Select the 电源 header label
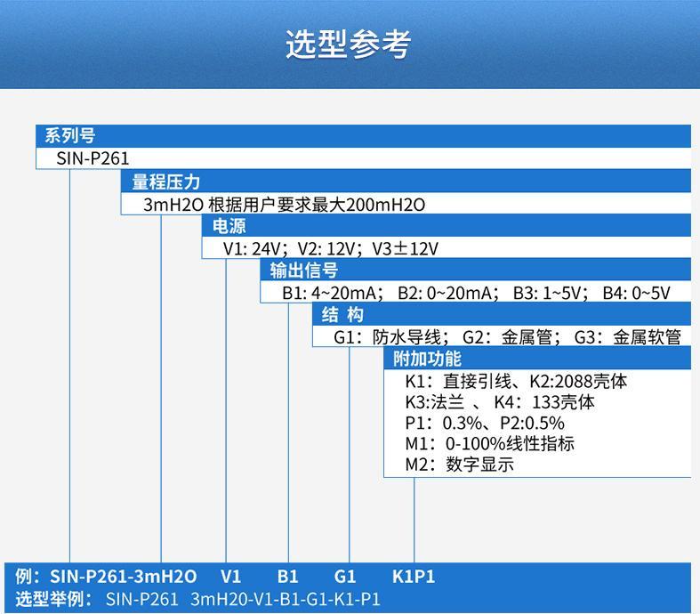Image resolution: width=700 pixels, height=614 pixels. coord(229,226)
